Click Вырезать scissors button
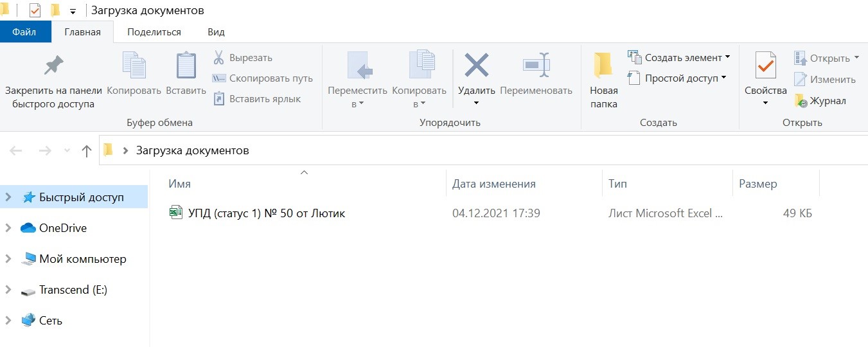Image resolution: width=868 pixels, height=347 pixels. pos(243,58)
